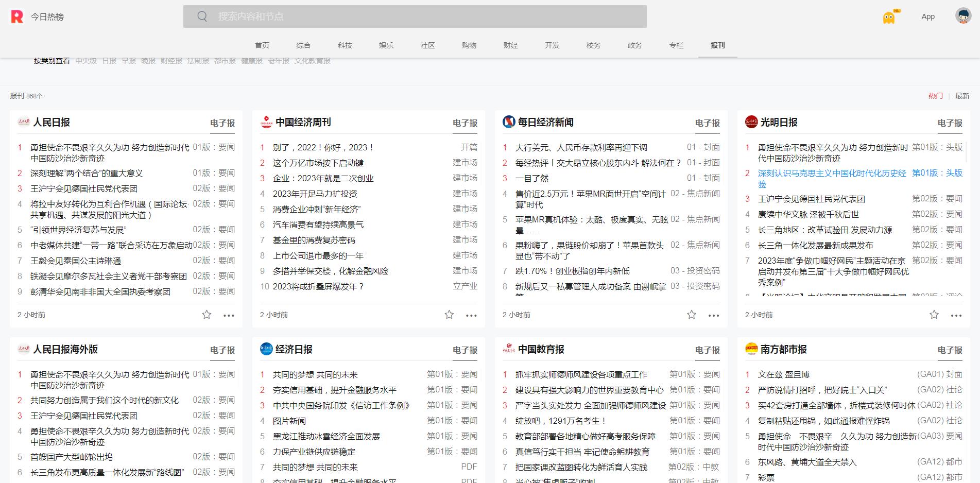Viewport: 980px width, 483px height.
Task: Star the 每日经济新闻 card as favorite
Action: click(691, 314)
